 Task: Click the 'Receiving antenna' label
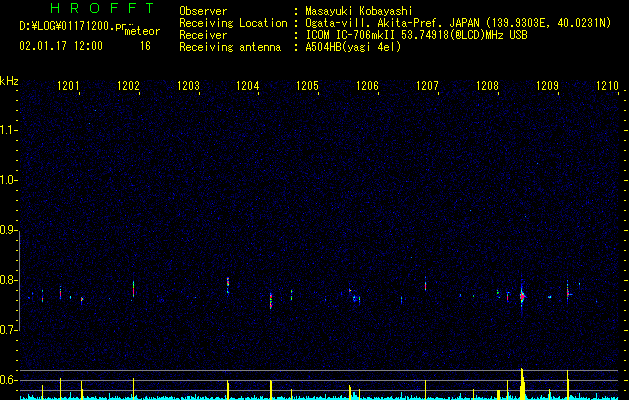230,47
